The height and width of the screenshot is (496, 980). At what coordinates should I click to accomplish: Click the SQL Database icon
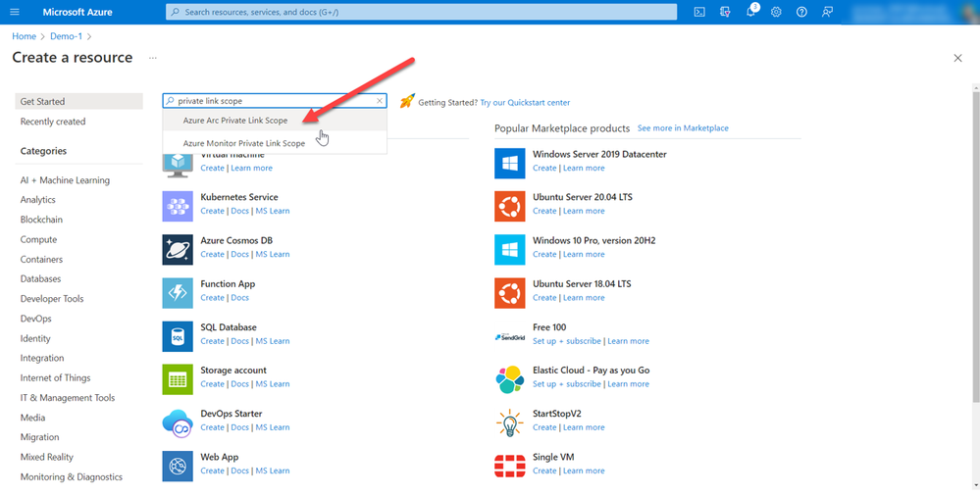tap(178, 336)
